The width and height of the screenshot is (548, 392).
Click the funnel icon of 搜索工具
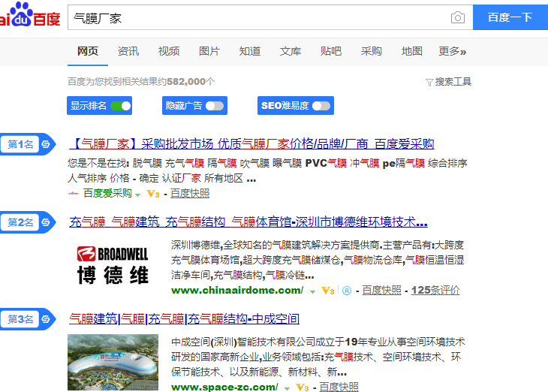pyautogui.click(x=429, y=83)
